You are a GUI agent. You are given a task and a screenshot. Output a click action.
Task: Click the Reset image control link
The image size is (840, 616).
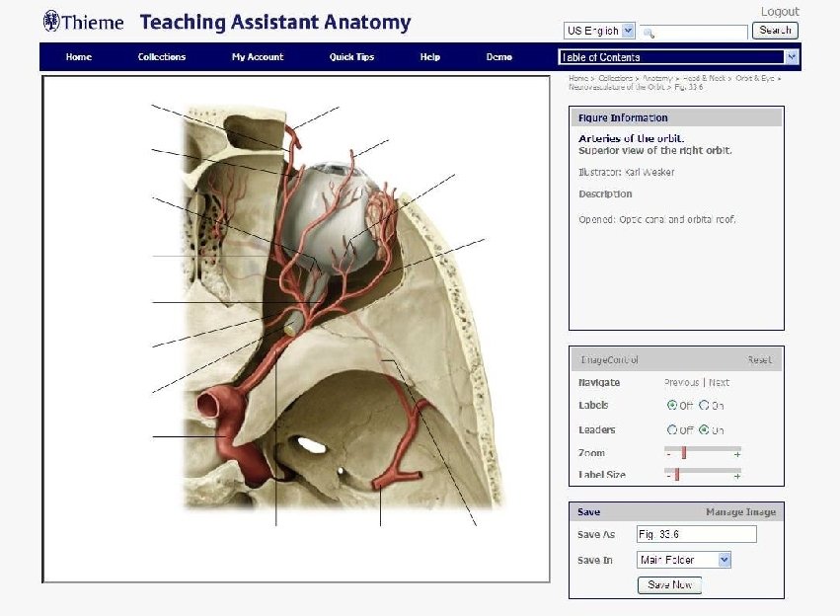click(760, 360)
